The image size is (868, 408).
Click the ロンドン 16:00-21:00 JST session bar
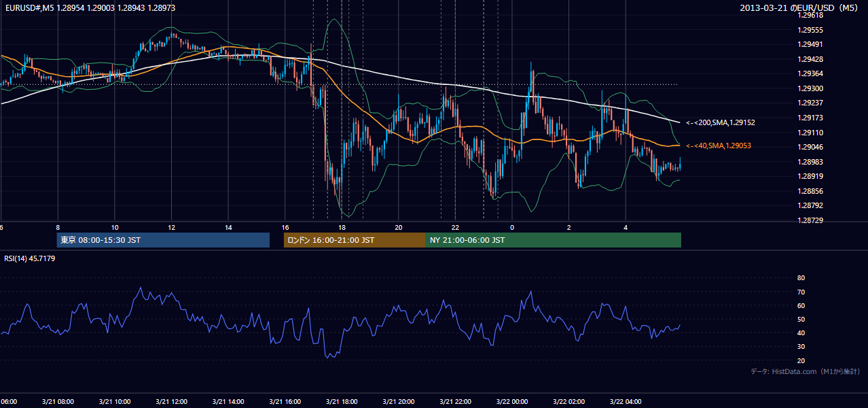click(355, 240)
